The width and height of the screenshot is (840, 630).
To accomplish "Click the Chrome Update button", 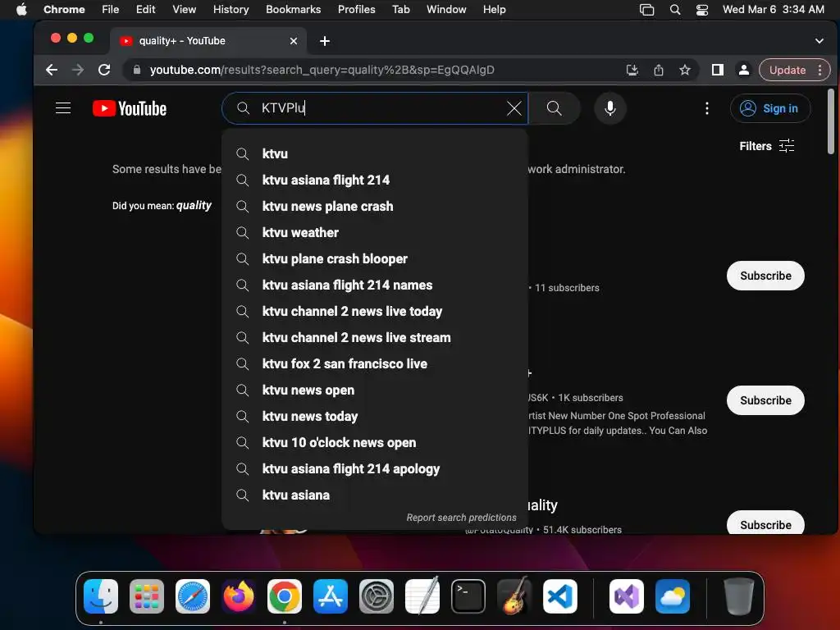I will pos(794,70).
